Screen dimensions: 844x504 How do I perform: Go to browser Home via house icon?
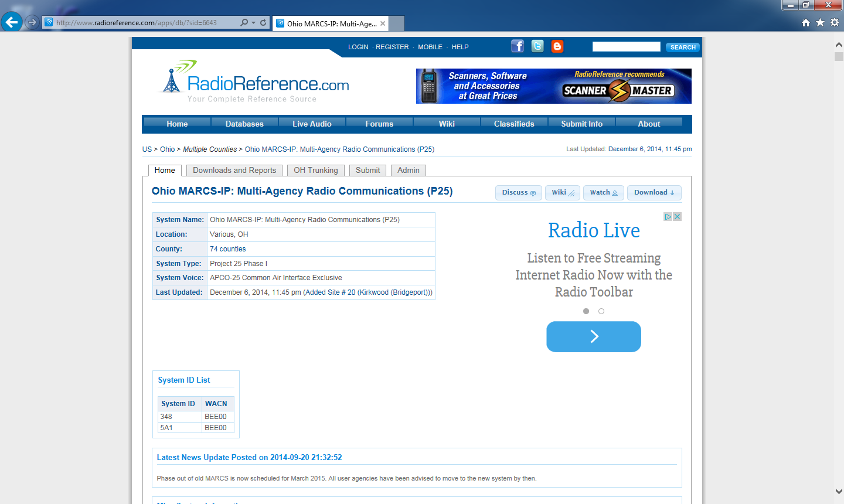click(806, 22)
